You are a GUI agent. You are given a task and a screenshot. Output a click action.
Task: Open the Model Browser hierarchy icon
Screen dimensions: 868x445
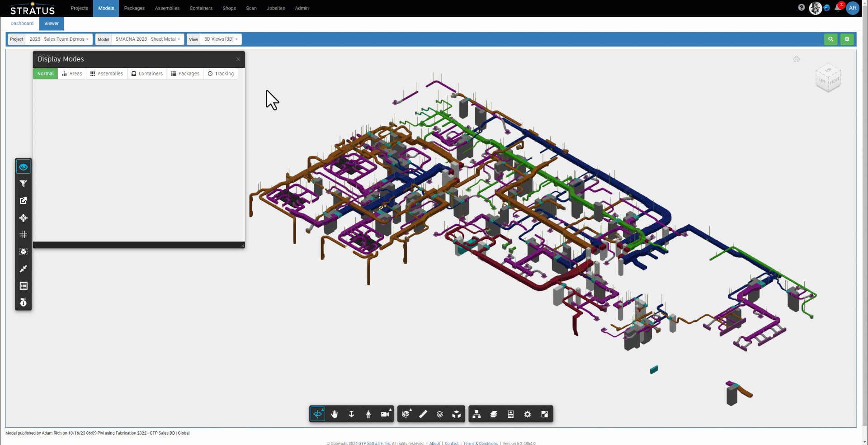(476, 414)
